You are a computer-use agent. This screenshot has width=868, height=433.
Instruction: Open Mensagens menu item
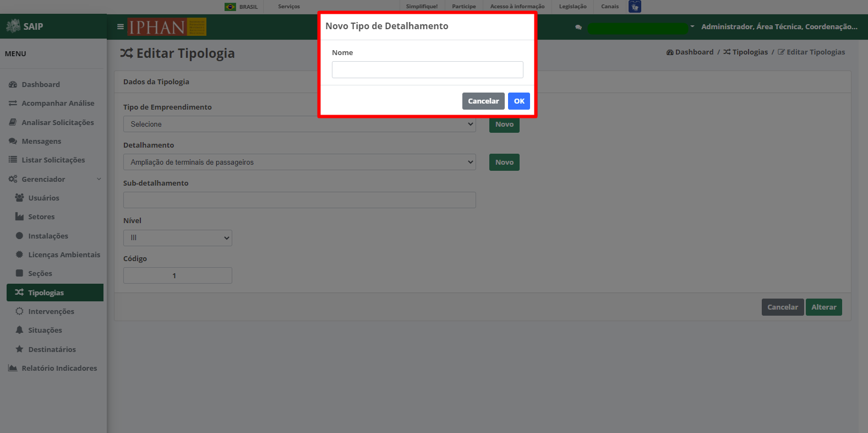tap(41, 141)
